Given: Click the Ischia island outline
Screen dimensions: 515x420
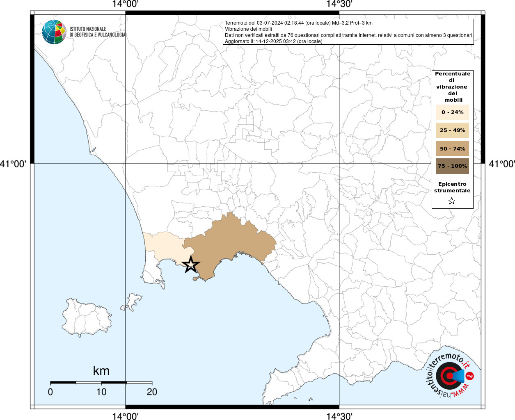Looking at the screenshot, I should (87, 317).
